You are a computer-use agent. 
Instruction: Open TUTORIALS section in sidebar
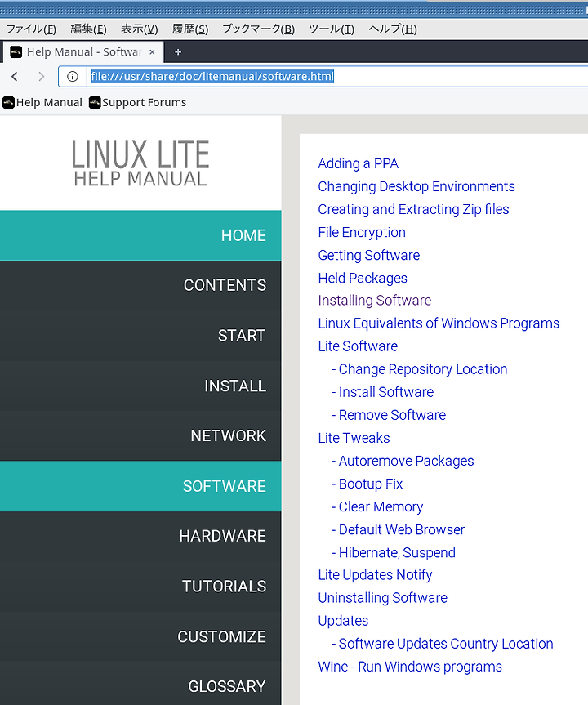point(140,587)
